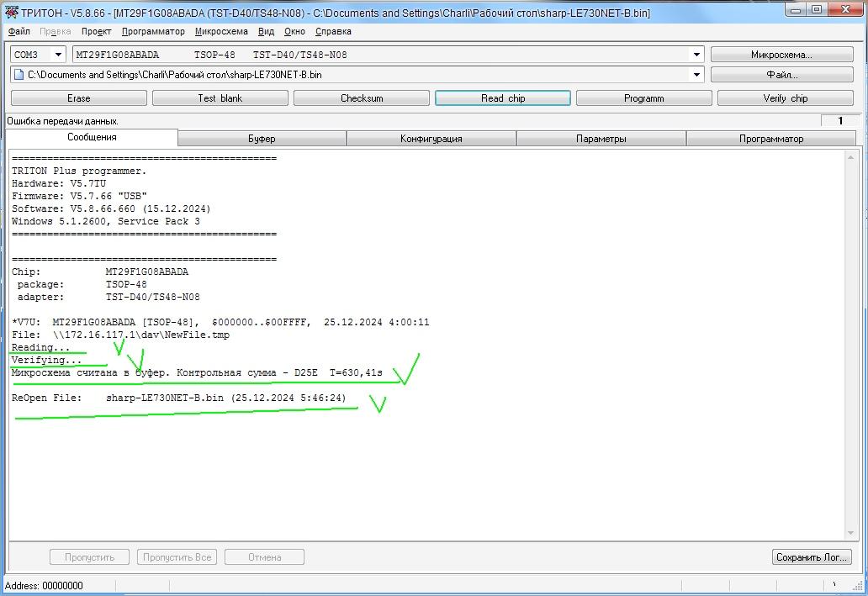The image size is (868, 596).
Task: Expand the file path history dropdown
Action: coord(696,75)
